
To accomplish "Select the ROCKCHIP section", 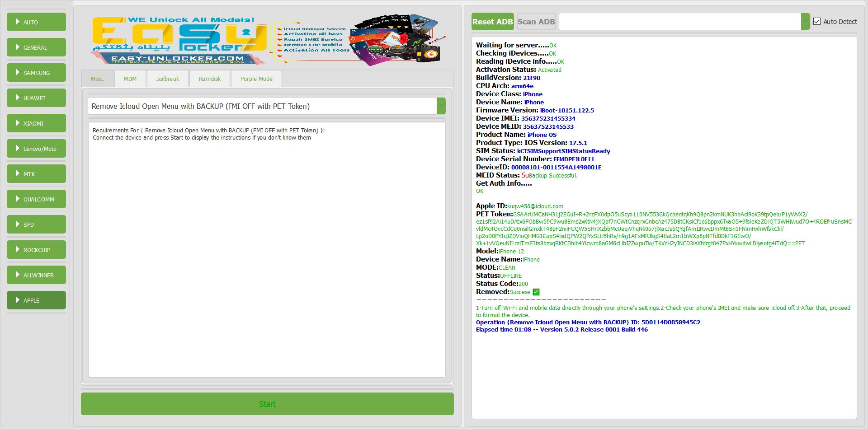I will tap(36, 249).
